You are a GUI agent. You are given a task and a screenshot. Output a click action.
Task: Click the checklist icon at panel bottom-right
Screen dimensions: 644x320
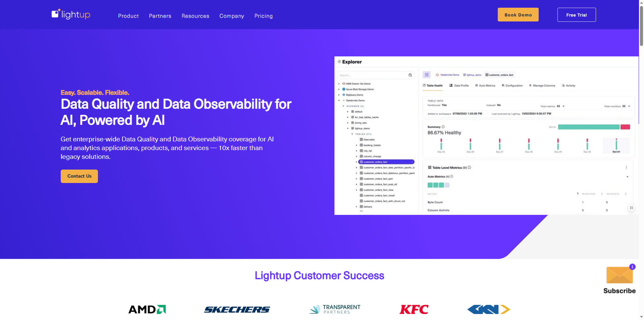pyautogui.click(x=631, y=208)
